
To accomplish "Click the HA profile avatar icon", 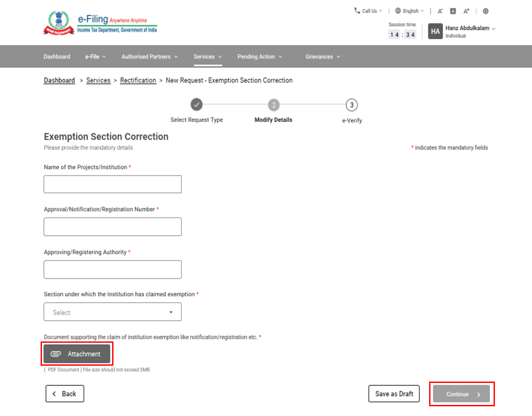I will (x=435, y=31).
